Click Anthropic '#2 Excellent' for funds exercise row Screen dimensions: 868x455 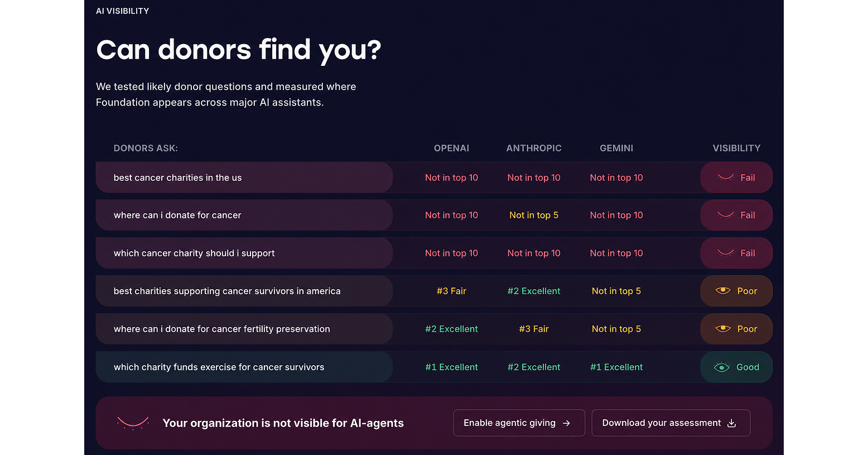tap(534, 367)
